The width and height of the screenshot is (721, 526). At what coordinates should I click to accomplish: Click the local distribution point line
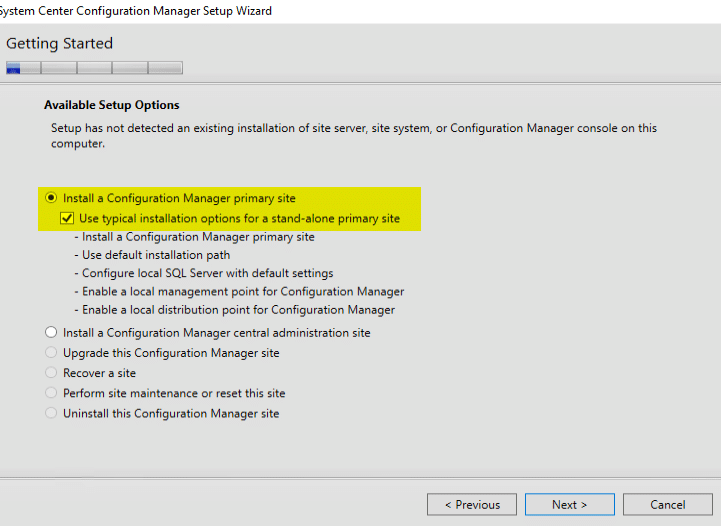[238, 309]
